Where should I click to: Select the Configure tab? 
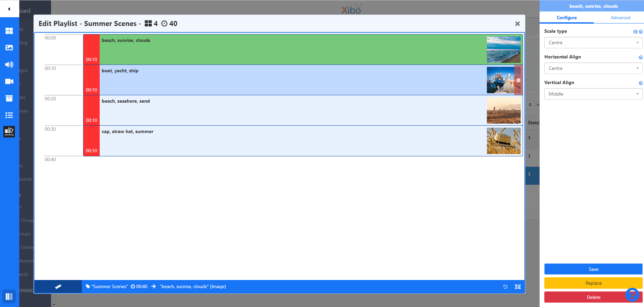[x=567, y=18]
